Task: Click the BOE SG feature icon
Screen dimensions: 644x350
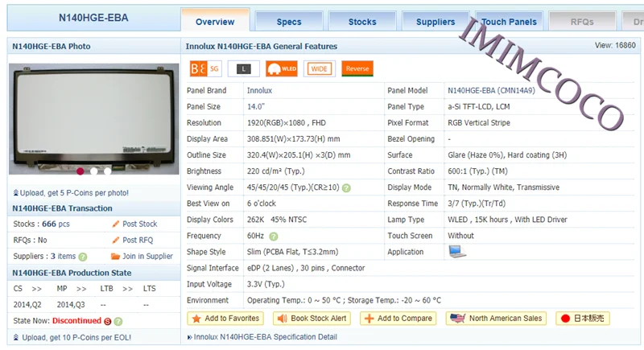Action: tap(205, 68)
